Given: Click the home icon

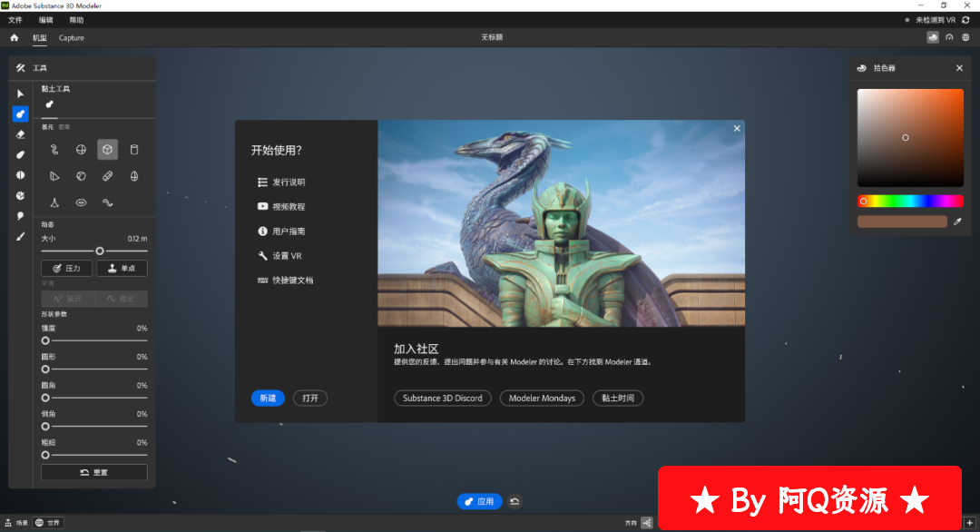Looking at the screenshot, I should (14, 37).
